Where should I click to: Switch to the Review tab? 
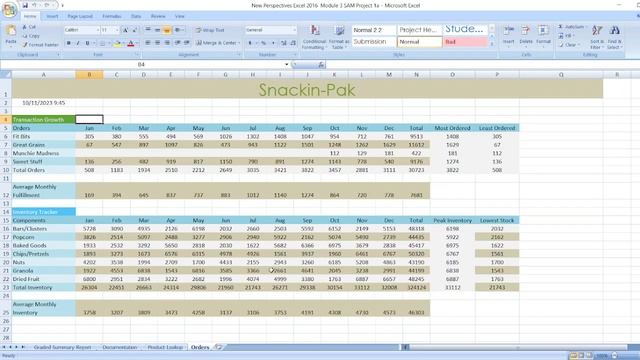point(158,16)
